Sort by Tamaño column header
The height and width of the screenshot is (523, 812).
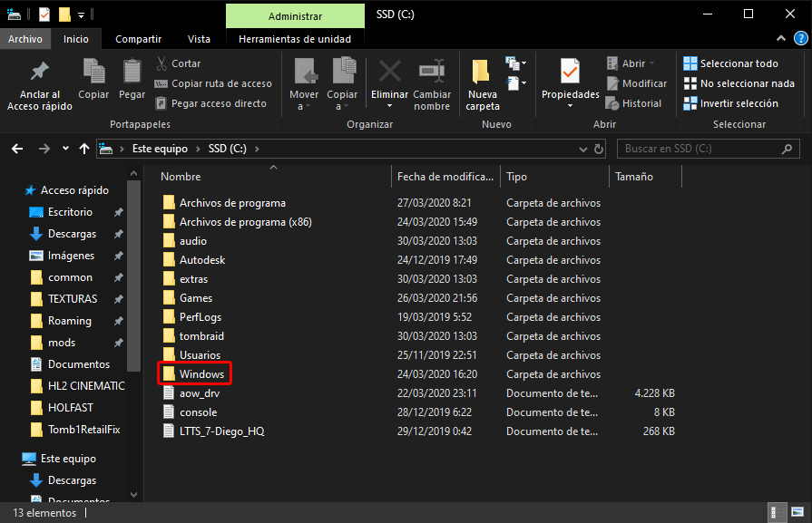coord(645,177)
